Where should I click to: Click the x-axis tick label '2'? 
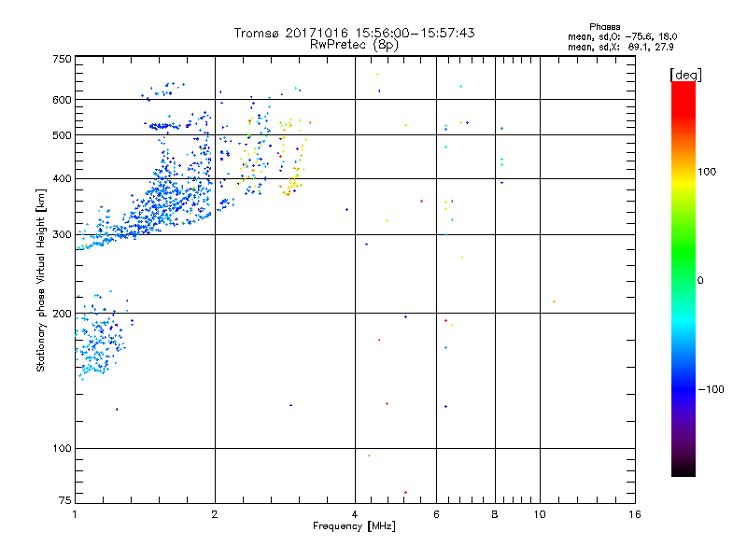[215, 514]
